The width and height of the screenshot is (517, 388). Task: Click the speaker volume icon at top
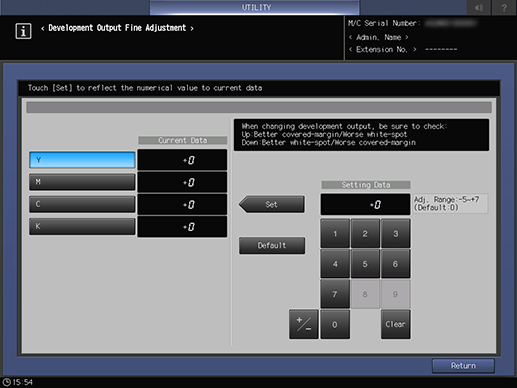[479, 7]
